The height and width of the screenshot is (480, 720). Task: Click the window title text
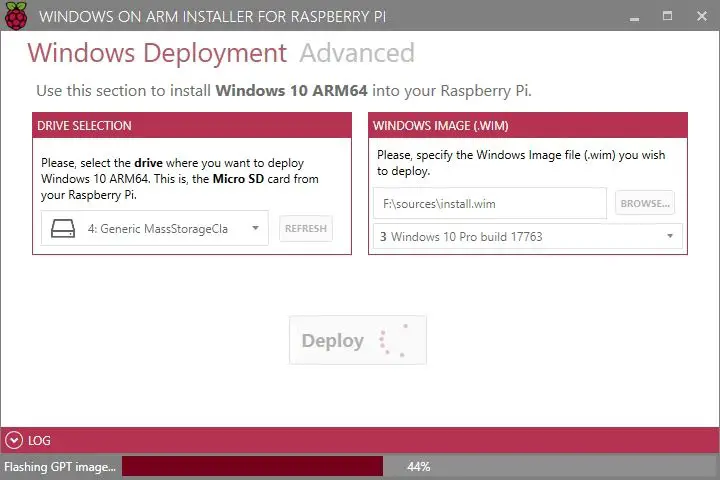pos(212,17)
